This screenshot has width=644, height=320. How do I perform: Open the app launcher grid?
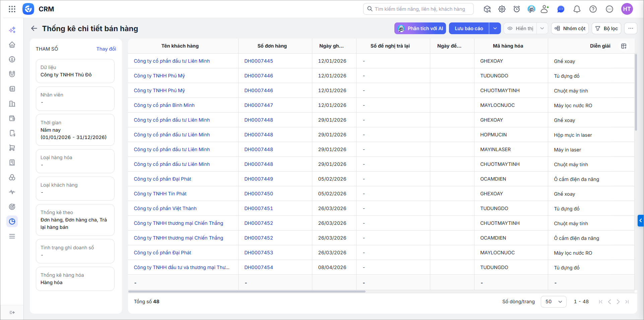pyautogui.click(x=12, y=9)
